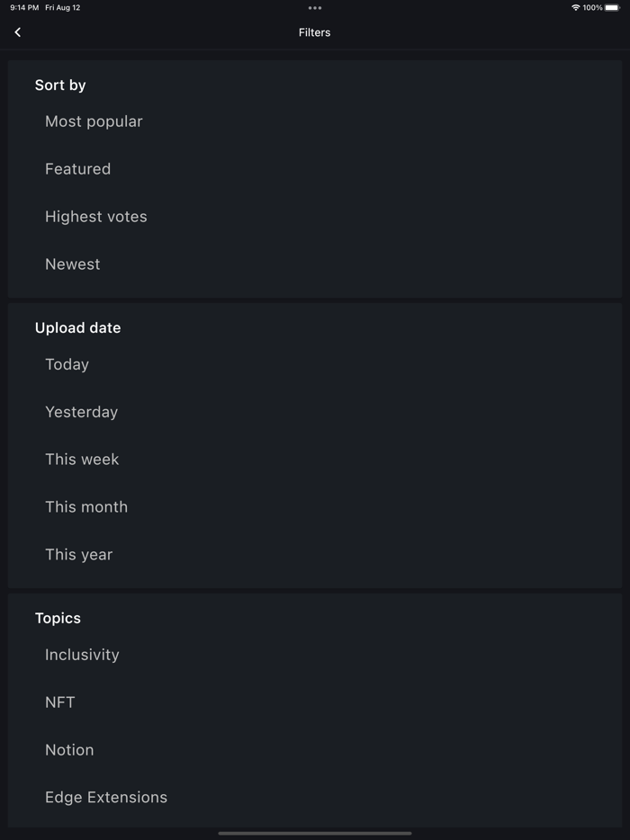This screenshot has height=840, width=630.
Task: Click the home indicator bar at the bottom
Action: (x=314, y=832)
